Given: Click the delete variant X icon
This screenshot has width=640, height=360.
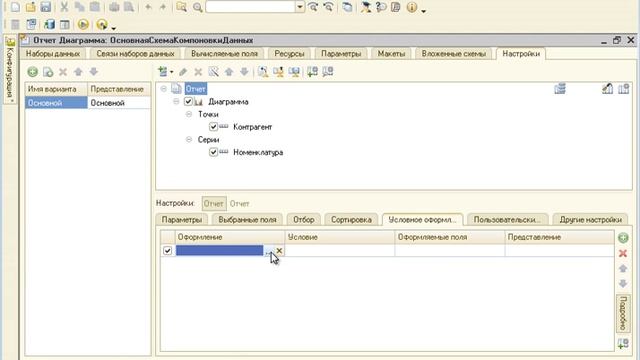Looking at the screenshot, I should point(63,72).
